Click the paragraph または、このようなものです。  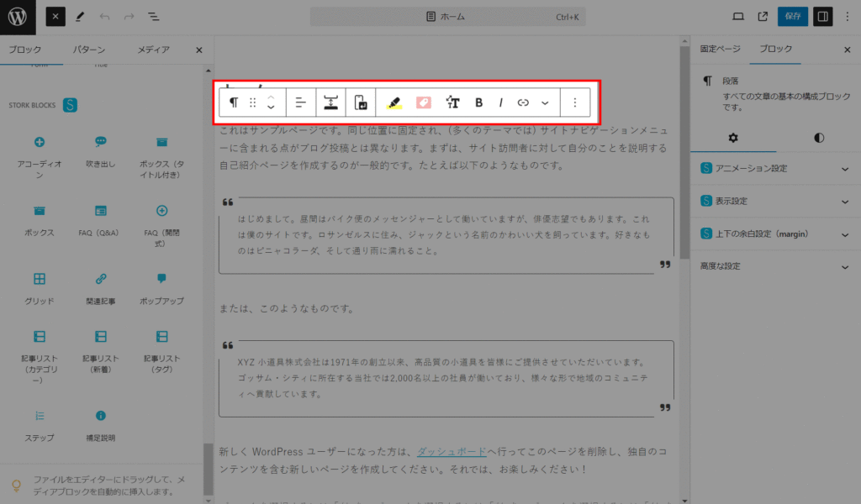pos(288,309)
